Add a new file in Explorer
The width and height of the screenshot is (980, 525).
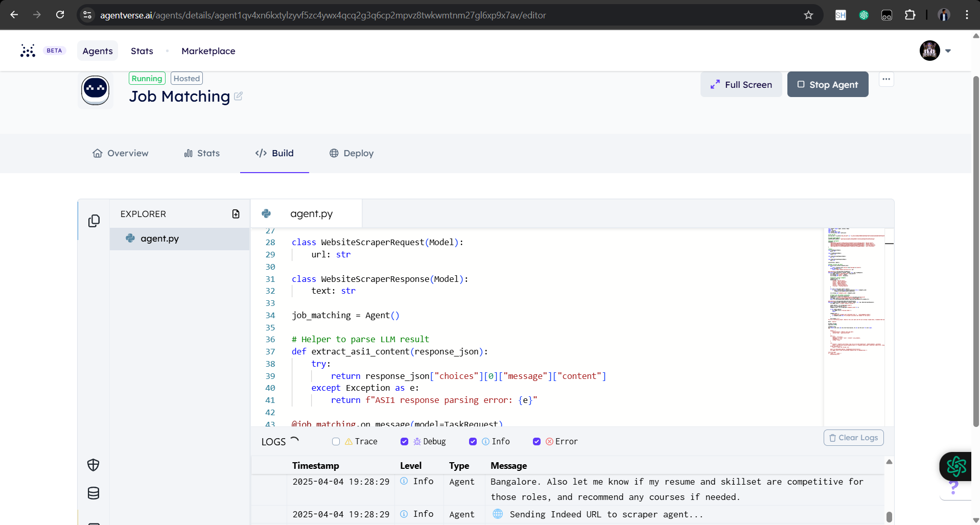(236, 214)
